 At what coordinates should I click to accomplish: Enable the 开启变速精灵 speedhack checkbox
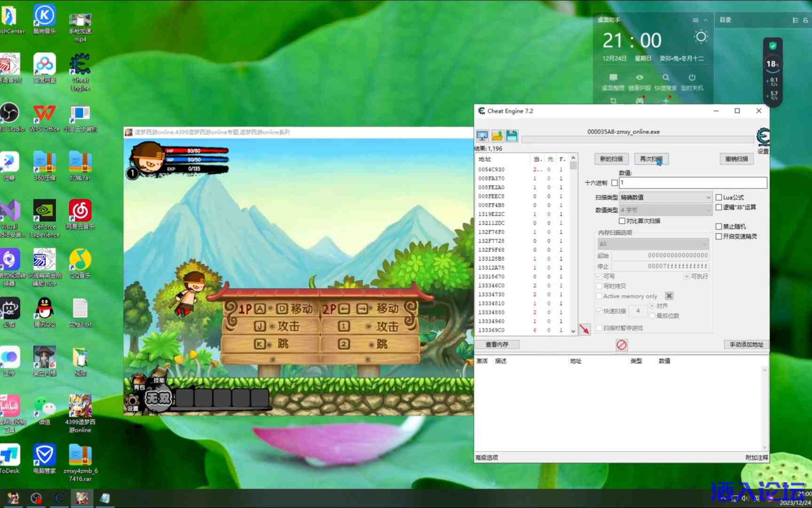[718, 237]
